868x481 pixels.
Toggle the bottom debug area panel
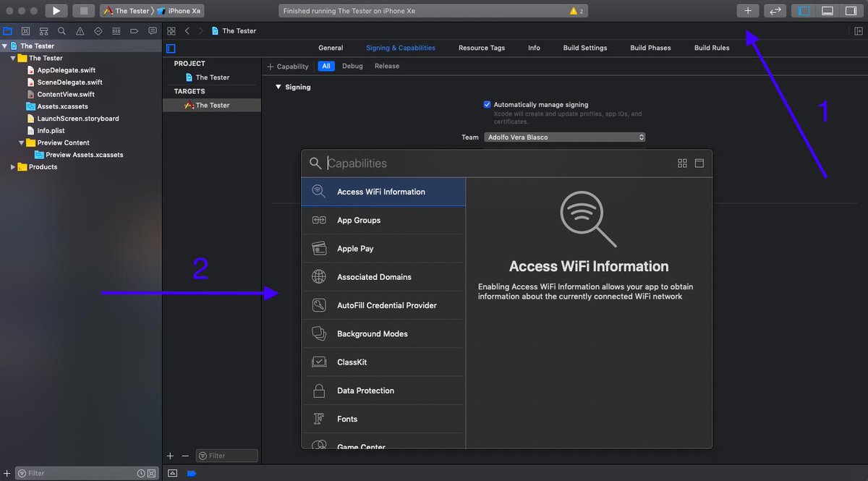pos(827,11)
